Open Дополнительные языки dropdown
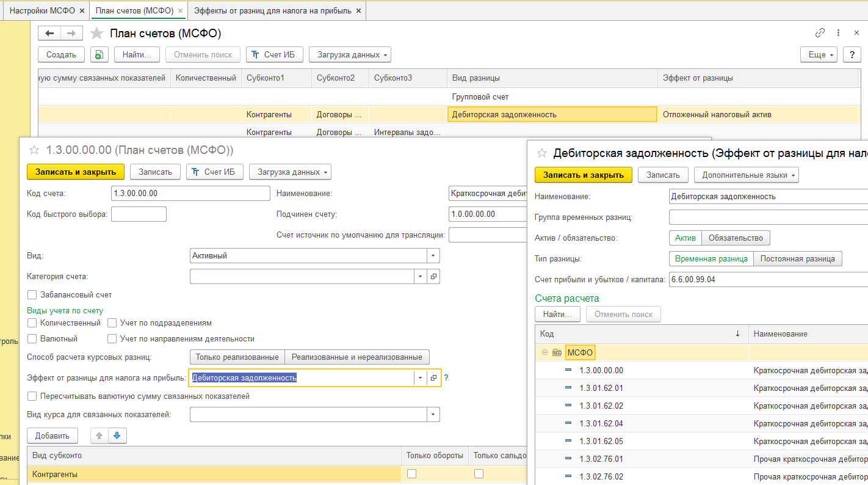Screen dimensions: 868x485 [746, 175]
